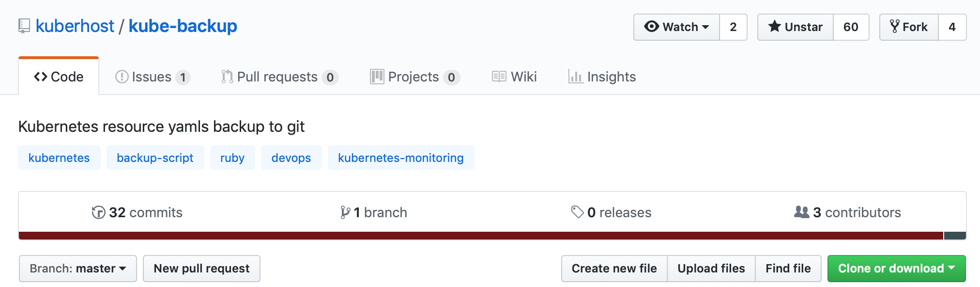
Task: Click the Wiki book icon
Action: click(x=499, y=77)
